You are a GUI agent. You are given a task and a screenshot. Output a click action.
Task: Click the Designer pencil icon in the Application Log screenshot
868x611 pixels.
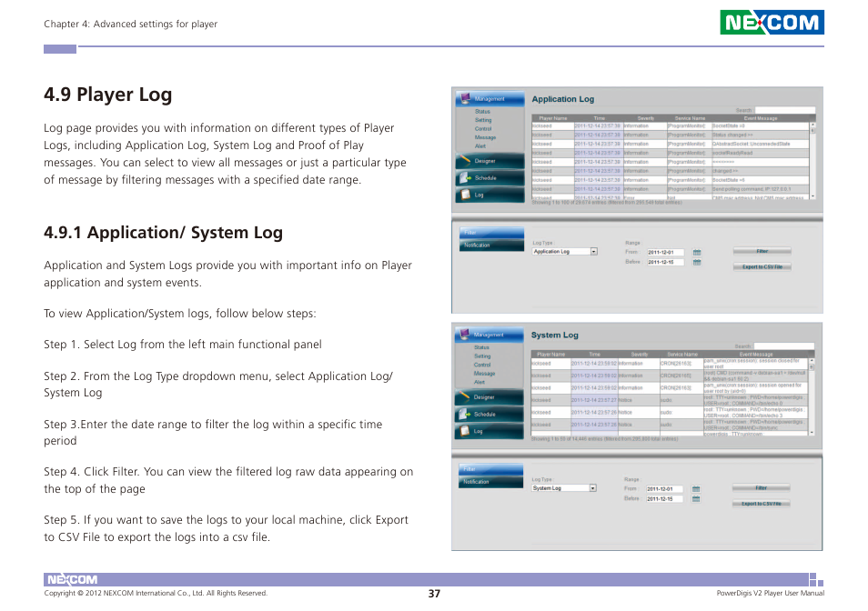(x=464, y=161)
